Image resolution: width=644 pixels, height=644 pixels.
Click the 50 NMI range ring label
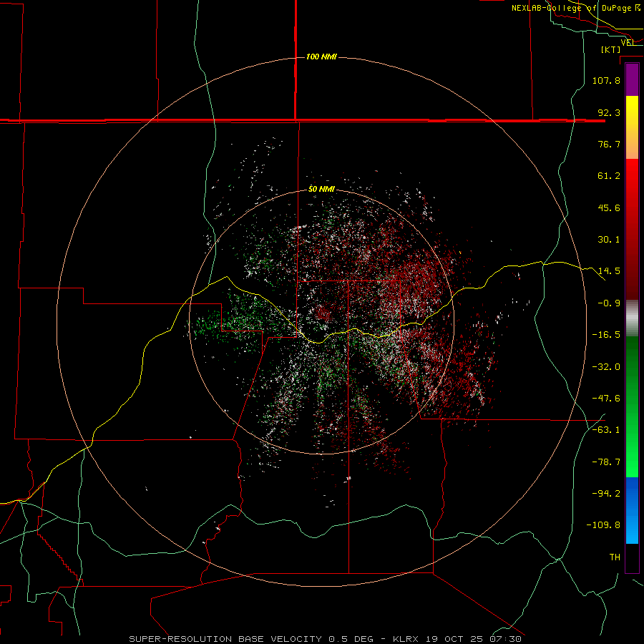321,189
